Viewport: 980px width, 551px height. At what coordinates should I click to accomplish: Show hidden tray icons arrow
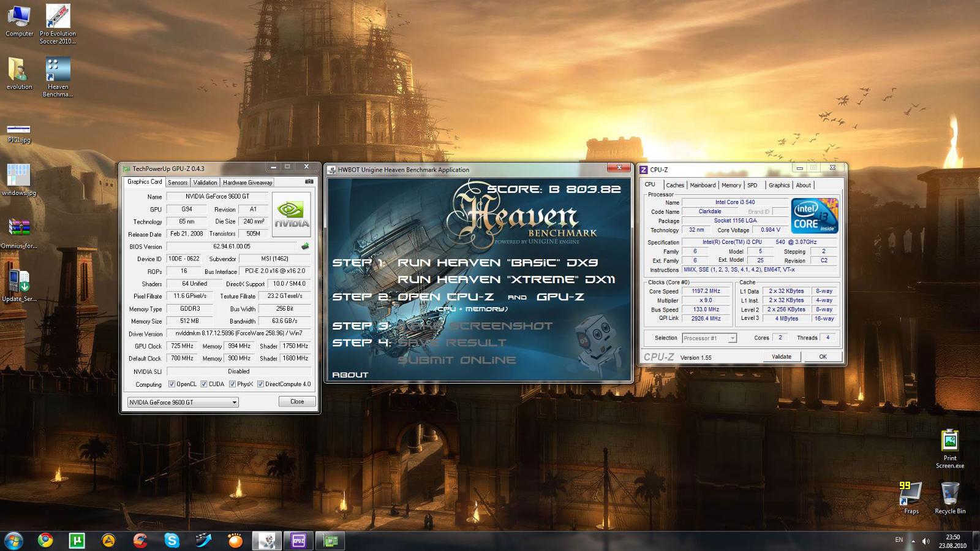pos(913,541)
